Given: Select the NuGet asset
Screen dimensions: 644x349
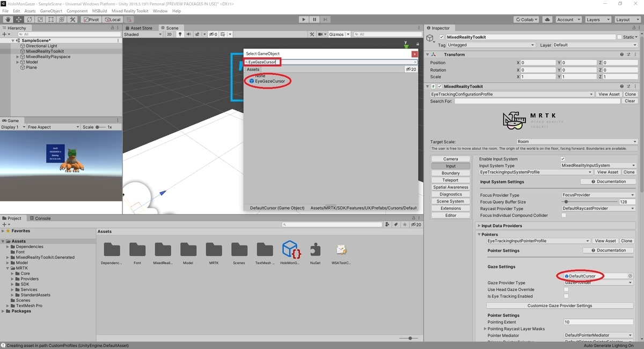Looking at the screenshot, I should point(315,253).
